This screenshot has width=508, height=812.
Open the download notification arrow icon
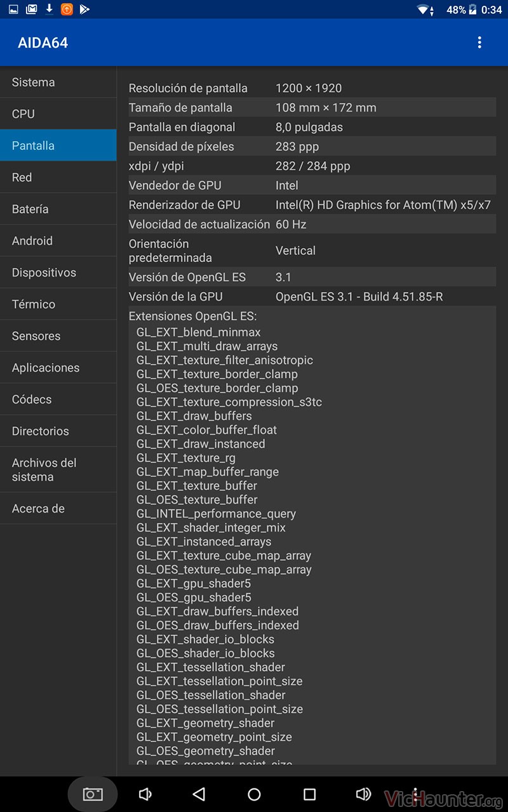tap(49, 9)
